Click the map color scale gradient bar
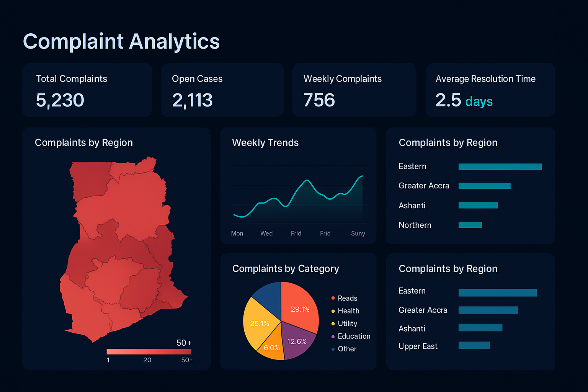The height and width of the screenshot is (392, 588). pyautogui.click(x=149, y=351)
